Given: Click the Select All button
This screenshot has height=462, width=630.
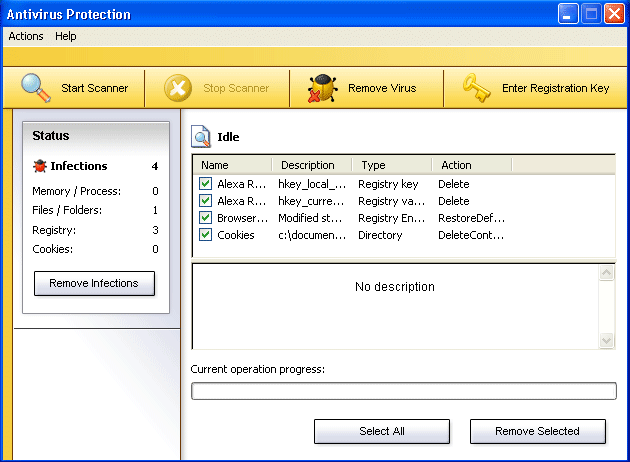Looking at the screenshot, I should (x=382, y=431).
